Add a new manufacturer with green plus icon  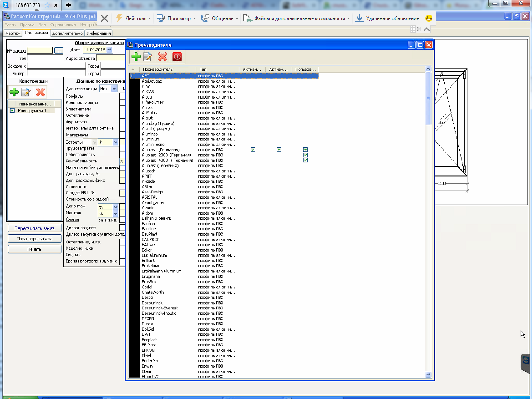[x=136, y=57]
